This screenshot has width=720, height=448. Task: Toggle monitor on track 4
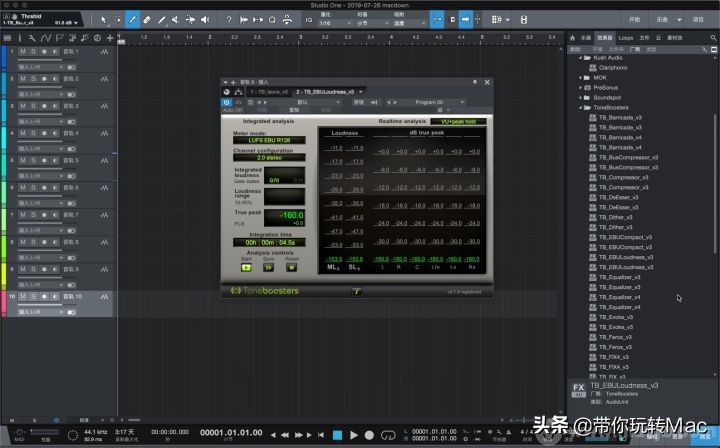pos(55,133)
